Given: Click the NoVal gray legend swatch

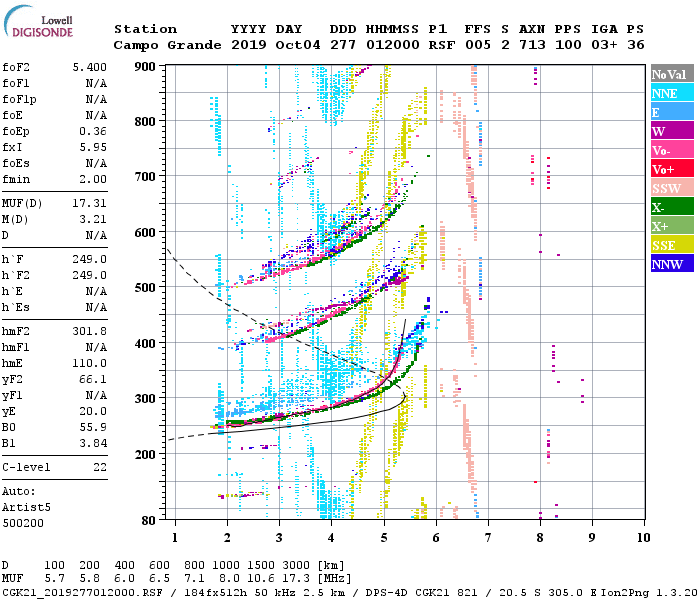Looking at the screenshot, I should coord(672,74).
